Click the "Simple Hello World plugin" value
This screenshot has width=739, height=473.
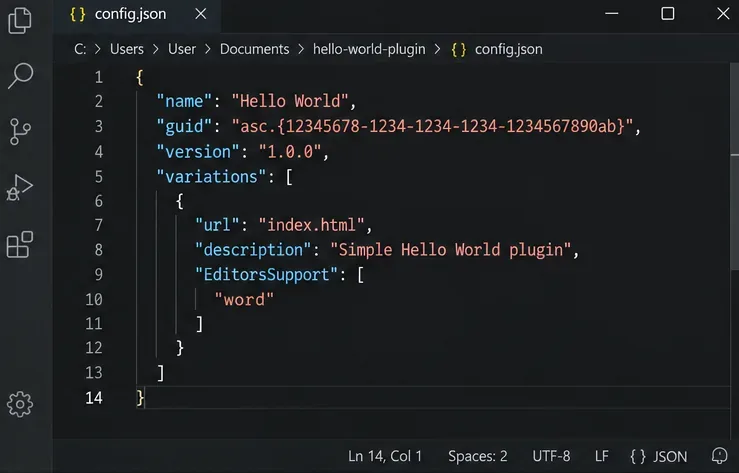(x=451, y=250)
